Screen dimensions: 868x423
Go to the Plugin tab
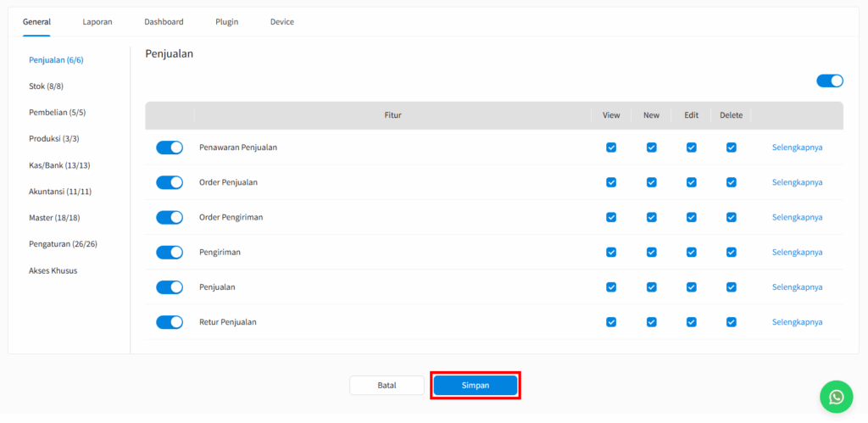pyautogui.click(x=226, y=22)
